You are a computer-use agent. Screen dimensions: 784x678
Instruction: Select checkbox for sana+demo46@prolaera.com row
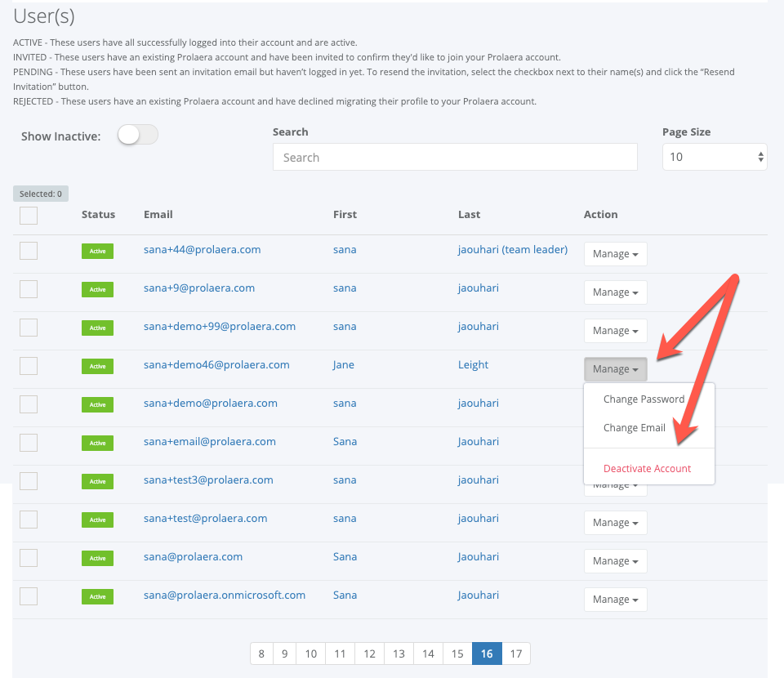29,366
